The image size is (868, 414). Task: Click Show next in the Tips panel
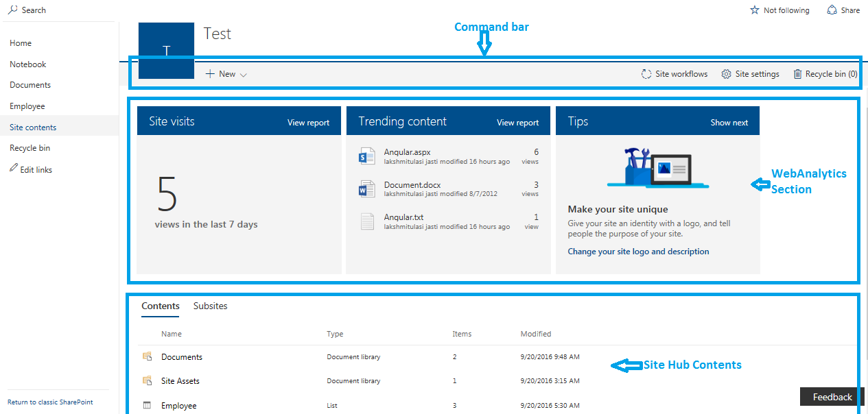[729, 122]
